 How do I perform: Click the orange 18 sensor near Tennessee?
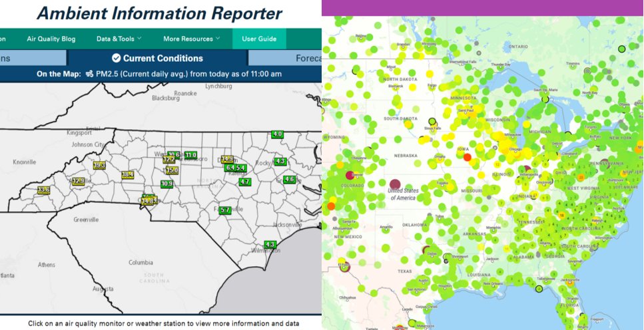(x=561, y=215)
